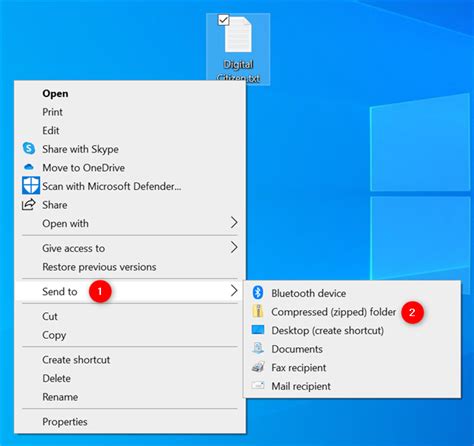Click the Documents folder icon in submenu
Viewport: 474px width, 446px height.
pyautogui.click(x=258, y=348)
